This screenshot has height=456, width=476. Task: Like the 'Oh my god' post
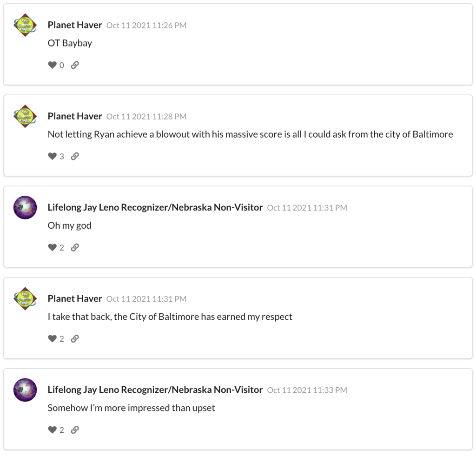(x=52, y=247)
